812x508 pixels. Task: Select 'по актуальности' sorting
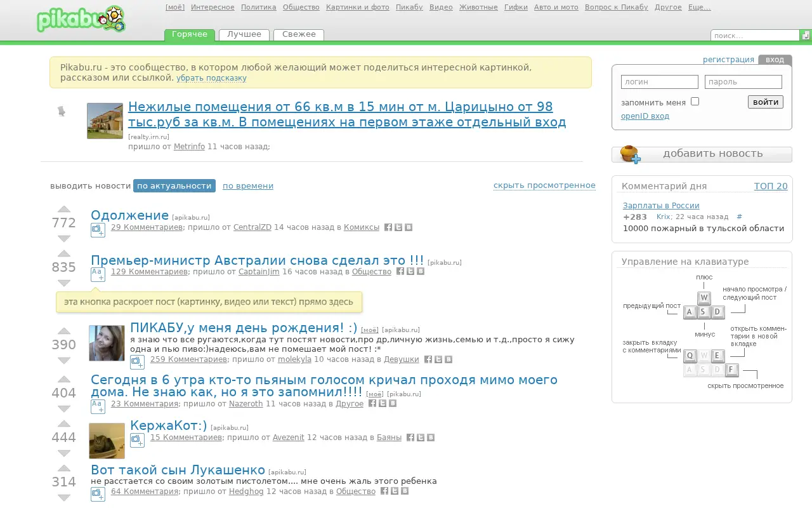click(x=174, y=186)
